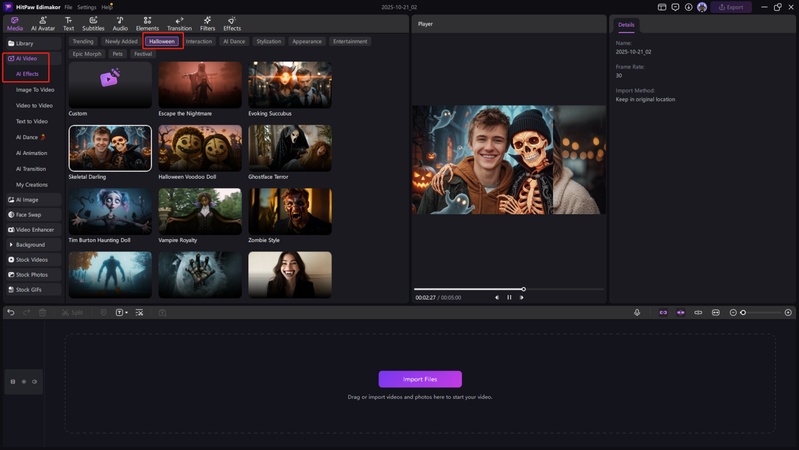Click the Effects toolbar icon
This screenshot has height=450, width=799.
[232, 24]
